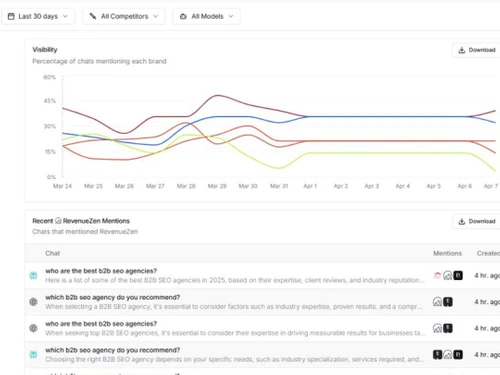Click RevenueZen brand icon in first row mentions

coord(448,275)
